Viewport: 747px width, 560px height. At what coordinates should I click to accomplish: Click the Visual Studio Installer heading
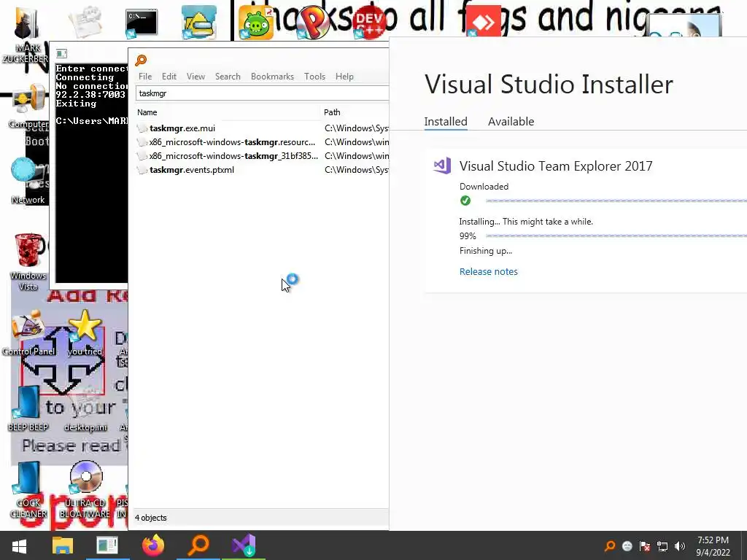(549, 85)
